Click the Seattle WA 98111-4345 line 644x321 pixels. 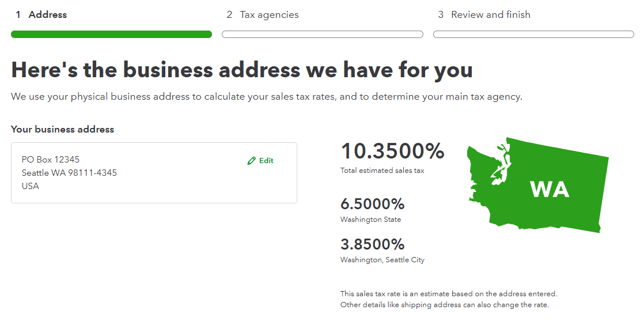[x=69, y=173]
